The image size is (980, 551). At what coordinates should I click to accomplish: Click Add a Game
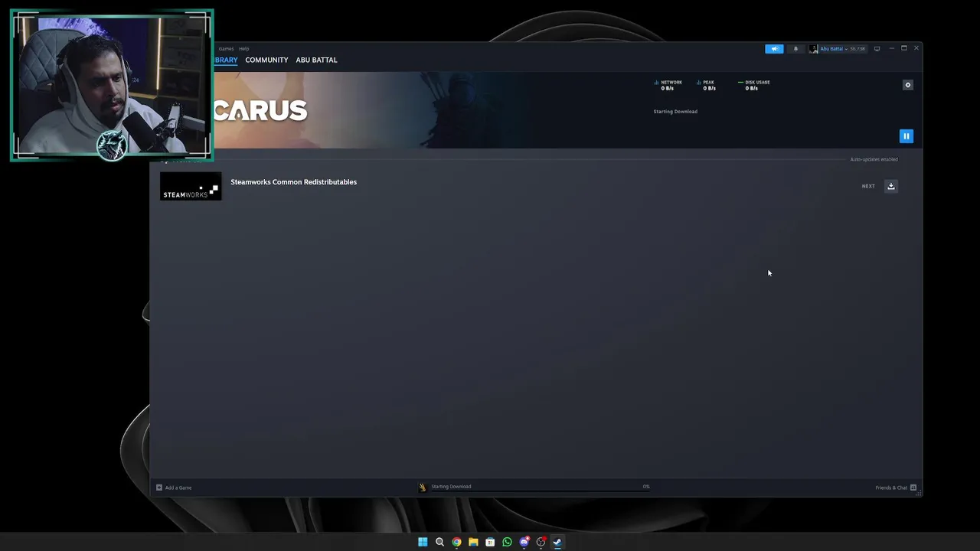(174, 487)
